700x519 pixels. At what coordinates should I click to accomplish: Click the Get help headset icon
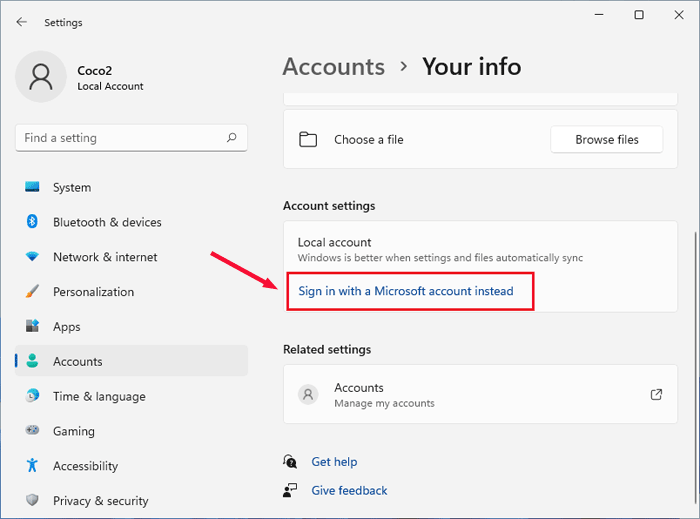290,461
